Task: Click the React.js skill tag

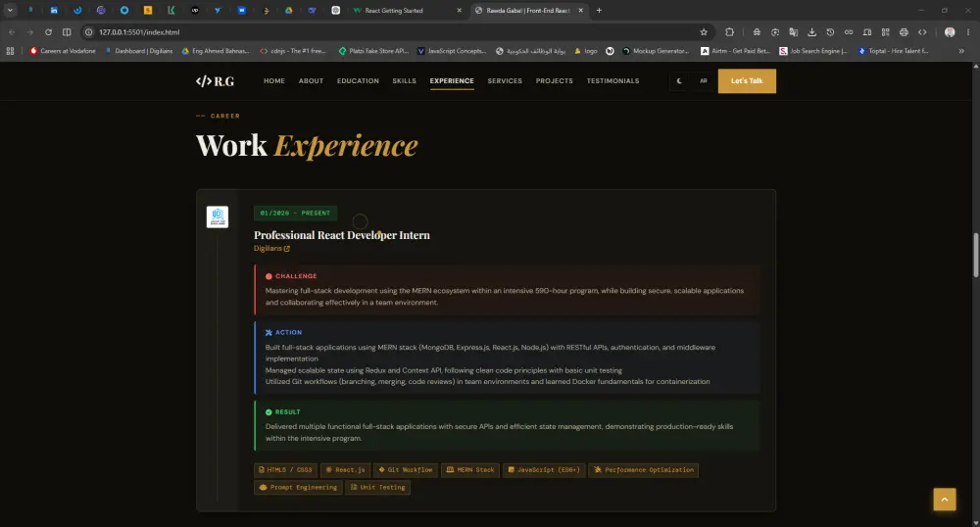Action: 345,470
